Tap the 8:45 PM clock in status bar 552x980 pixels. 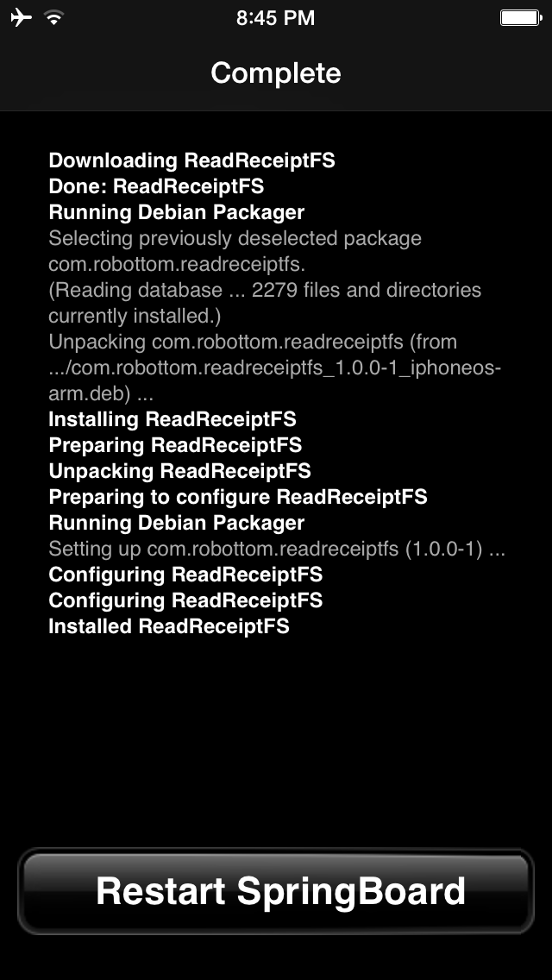[x=276, y=17]
